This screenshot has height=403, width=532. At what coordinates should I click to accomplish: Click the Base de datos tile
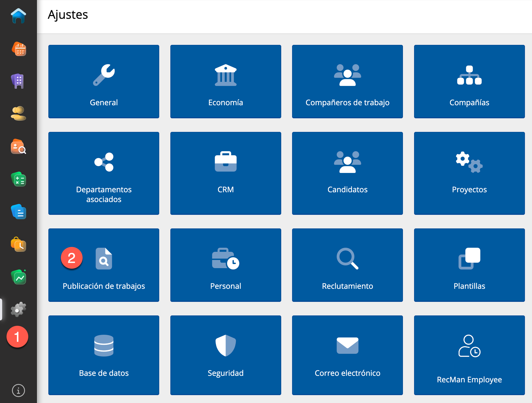pos(104,355)
